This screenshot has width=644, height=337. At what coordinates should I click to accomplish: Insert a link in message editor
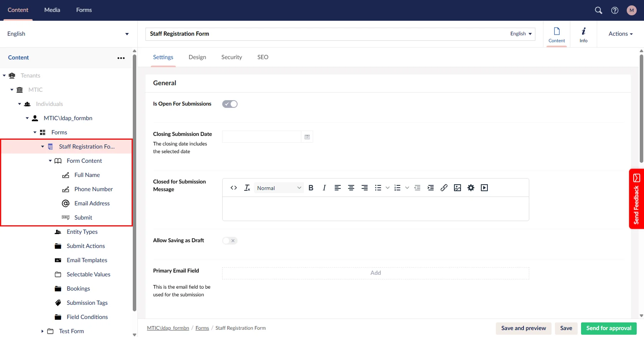444,188
